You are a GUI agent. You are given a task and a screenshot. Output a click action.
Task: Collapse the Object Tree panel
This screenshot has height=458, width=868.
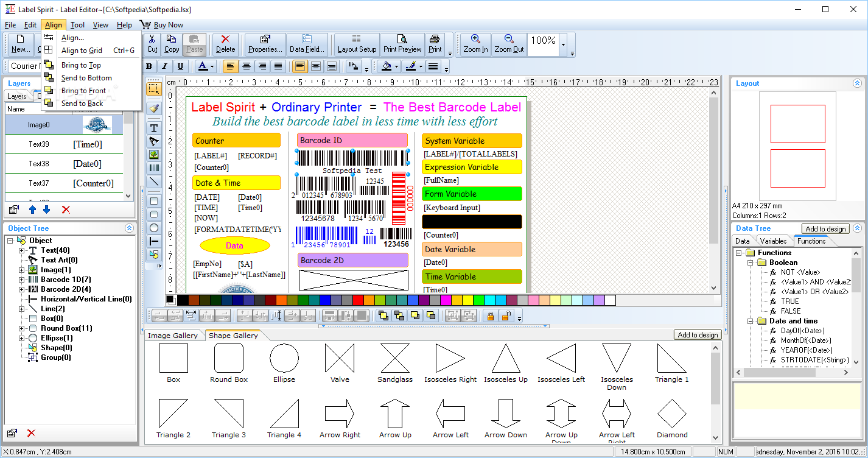click(129, 228)
